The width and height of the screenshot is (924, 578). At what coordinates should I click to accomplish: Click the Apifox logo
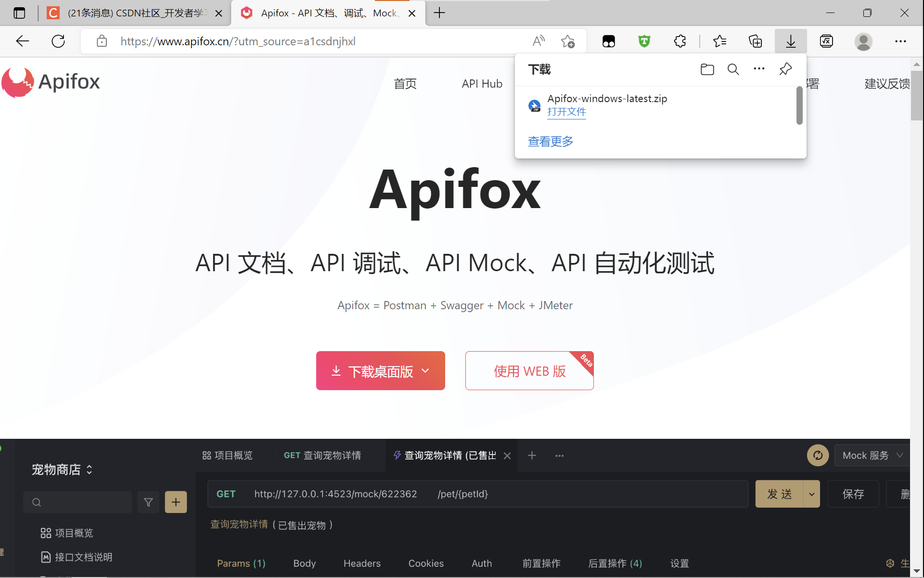(51, 82)
